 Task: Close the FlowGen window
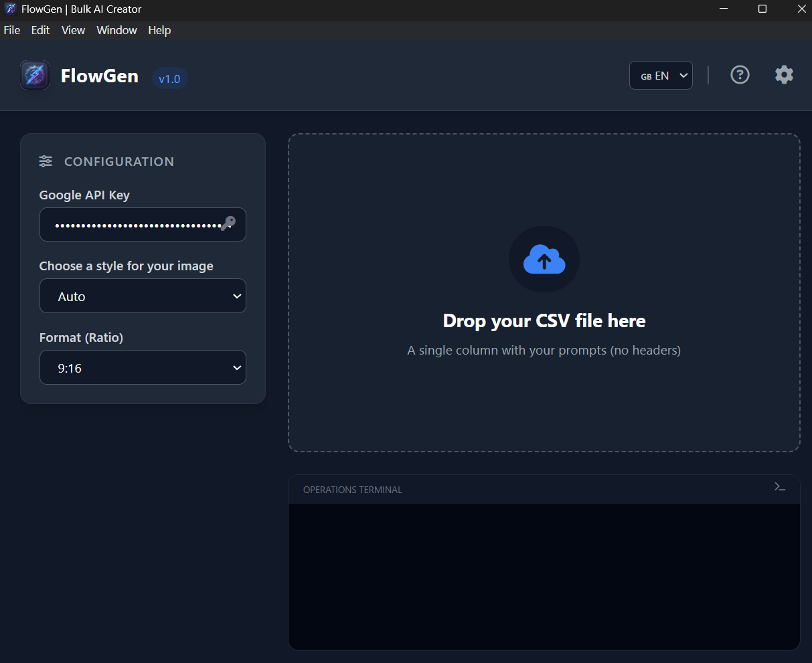click(x=802, y=9)
